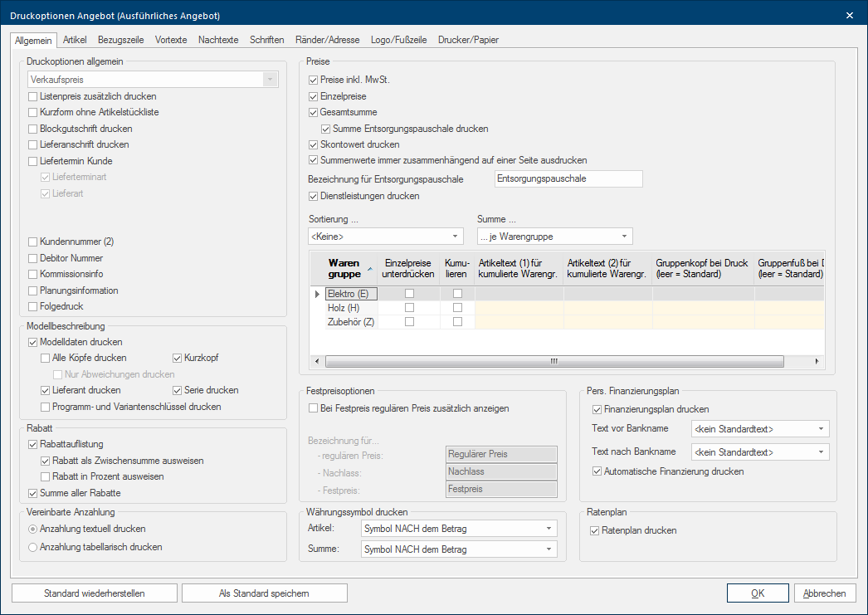
Task: Click Standard wiederherstellen button
Action: coord(95,593)
